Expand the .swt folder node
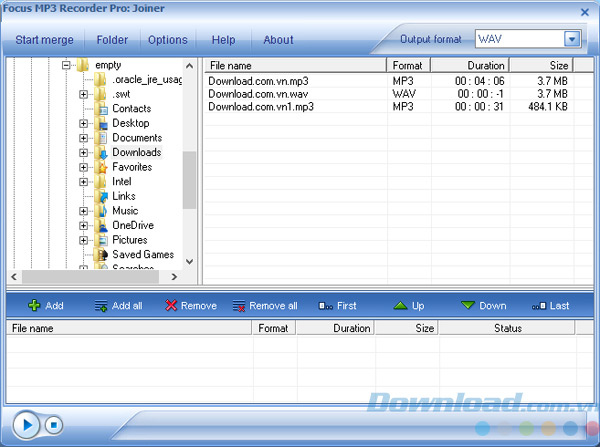The height and width of the screenshot is (447, 600). 83,94
